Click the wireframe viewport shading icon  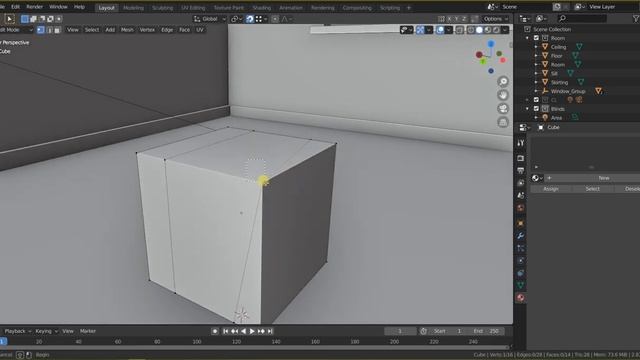click(x=471, y=30)
